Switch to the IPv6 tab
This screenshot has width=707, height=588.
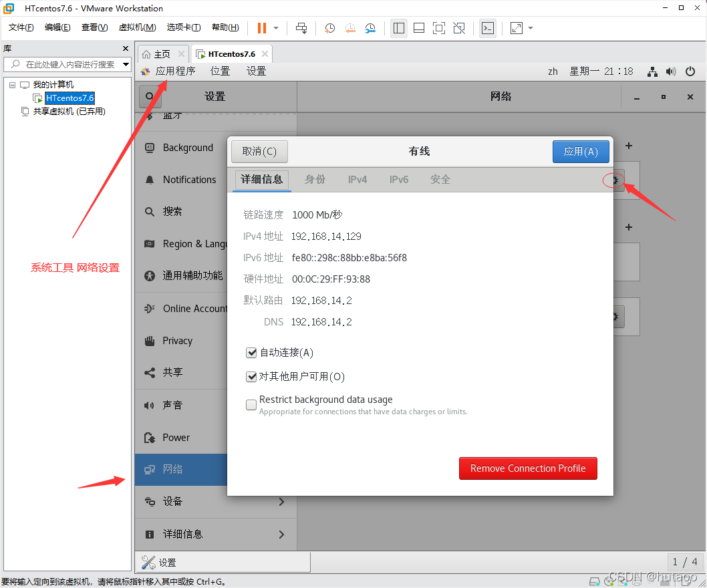399,180
